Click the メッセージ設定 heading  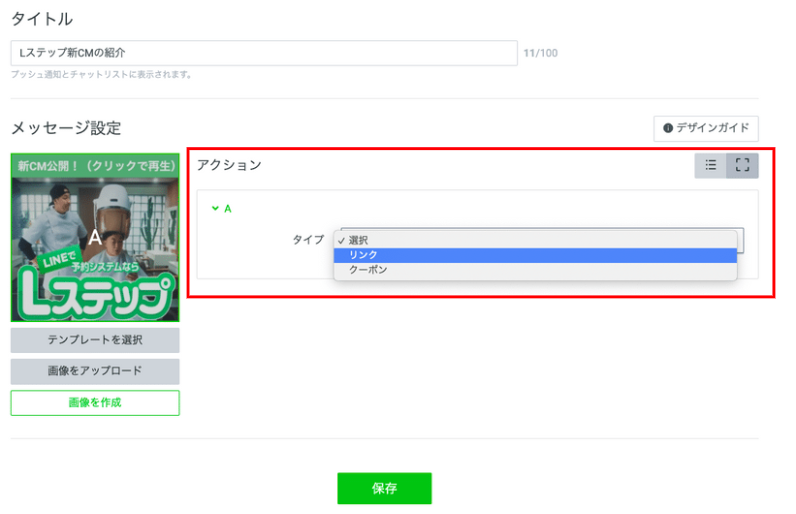[66, 128]
